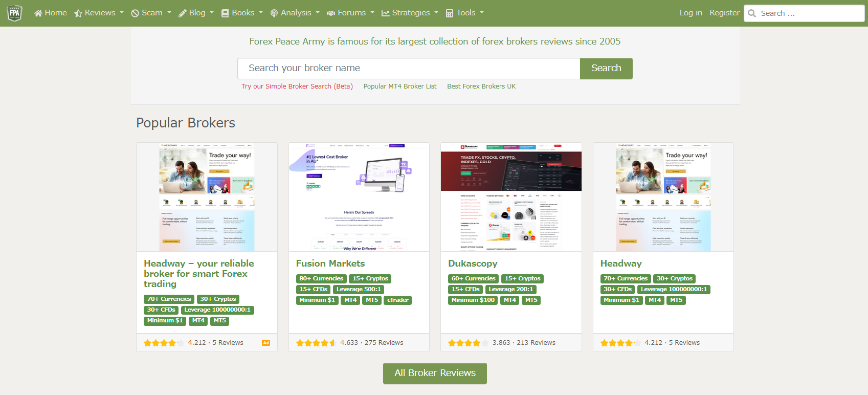Go to the Register page
868x395 pixels.
pyautogui.click(x=724, y=13)
